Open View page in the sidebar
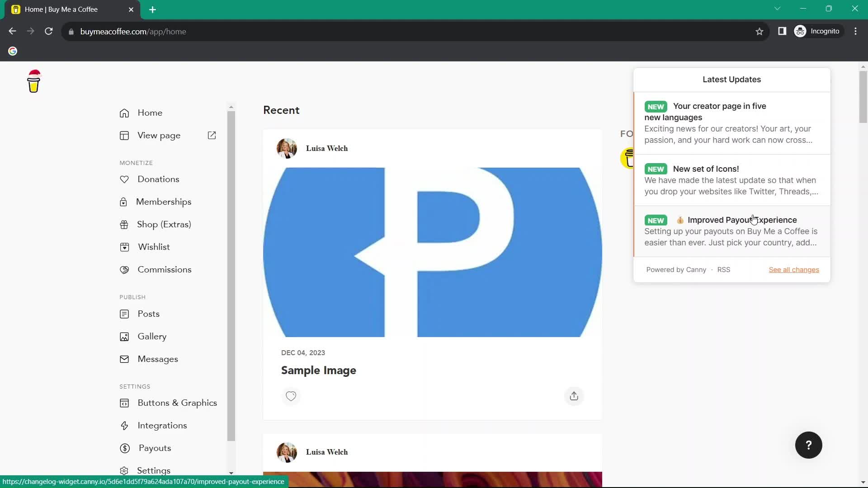The width and height of the screenshot is (868, 488). (159, 136)
